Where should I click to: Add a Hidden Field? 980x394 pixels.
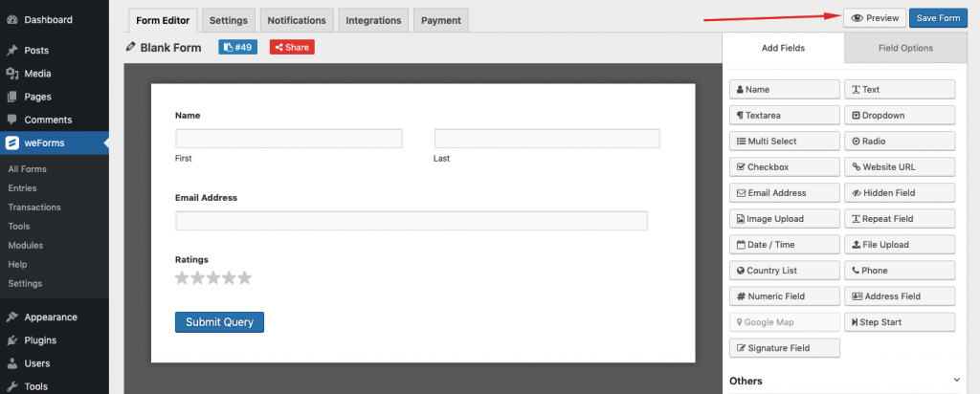900,193
